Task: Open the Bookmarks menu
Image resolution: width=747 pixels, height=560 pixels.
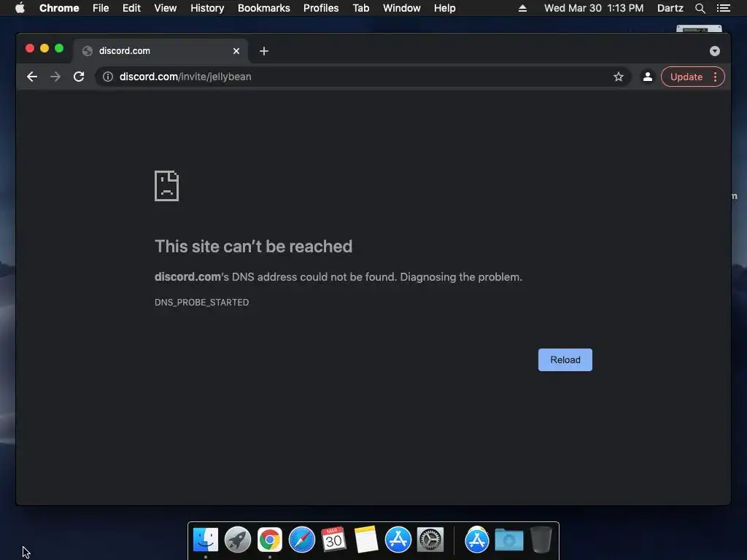Action: [264, 8]
